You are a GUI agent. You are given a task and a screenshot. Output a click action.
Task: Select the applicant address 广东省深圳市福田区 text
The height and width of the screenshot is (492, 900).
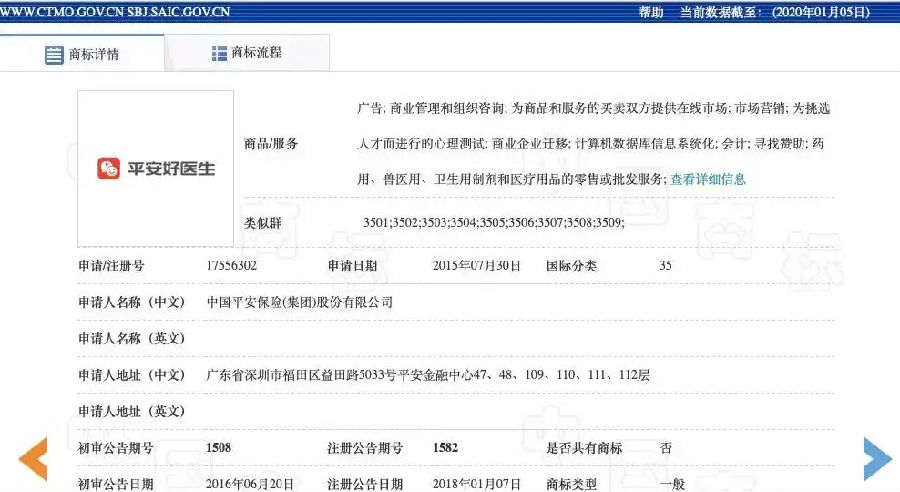(x=263, y=375)
